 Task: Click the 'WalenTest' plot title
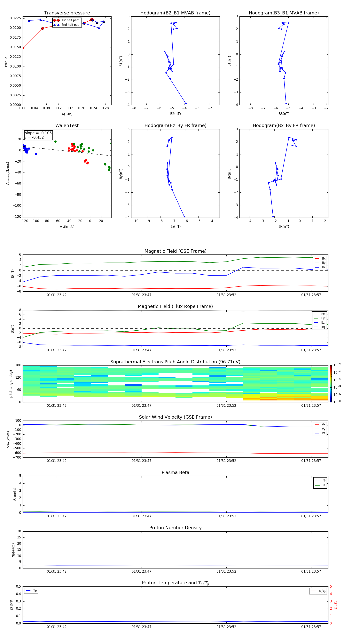pos(67,125)
